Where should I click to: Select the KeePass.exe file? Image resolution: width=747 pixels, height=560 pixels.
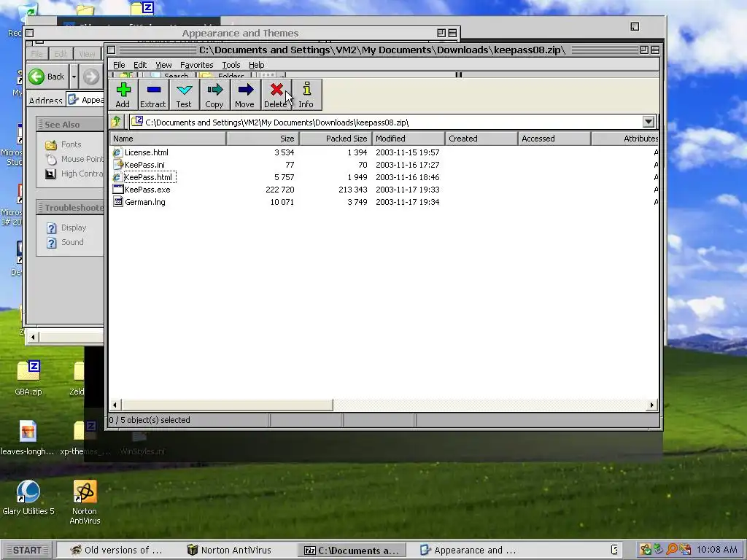(147, 190)
